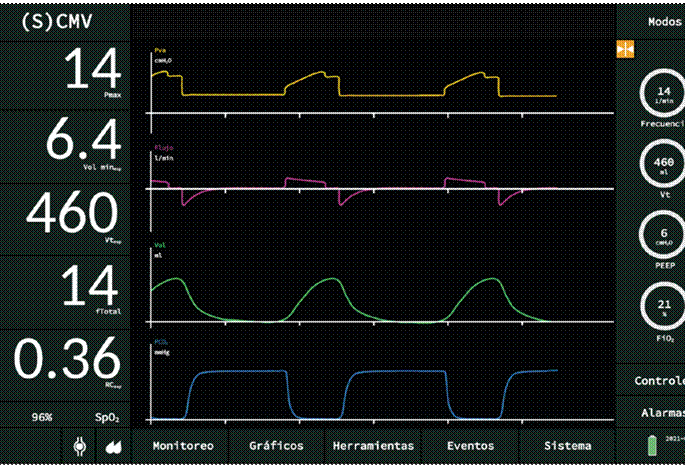Viewport: 685px width, 466px height.
Task: Tap the SpO2 96% readout
Action: [64, 416]
